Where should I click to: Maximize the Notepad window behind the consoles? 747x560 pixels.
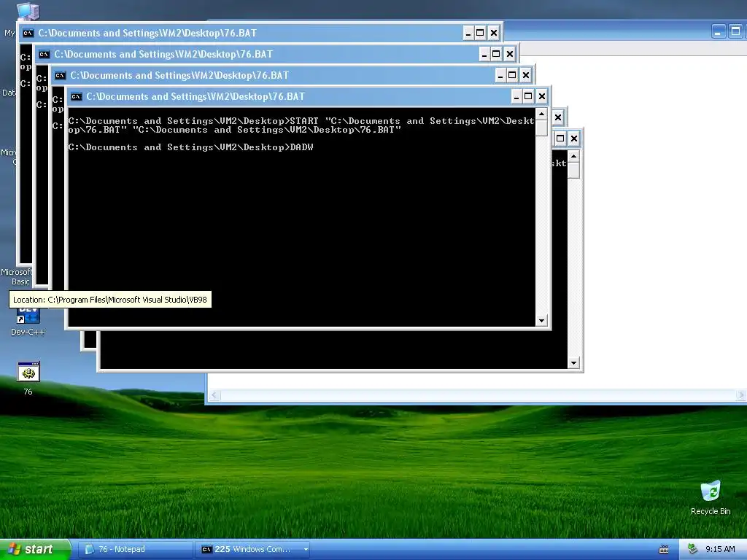point(735,32)
